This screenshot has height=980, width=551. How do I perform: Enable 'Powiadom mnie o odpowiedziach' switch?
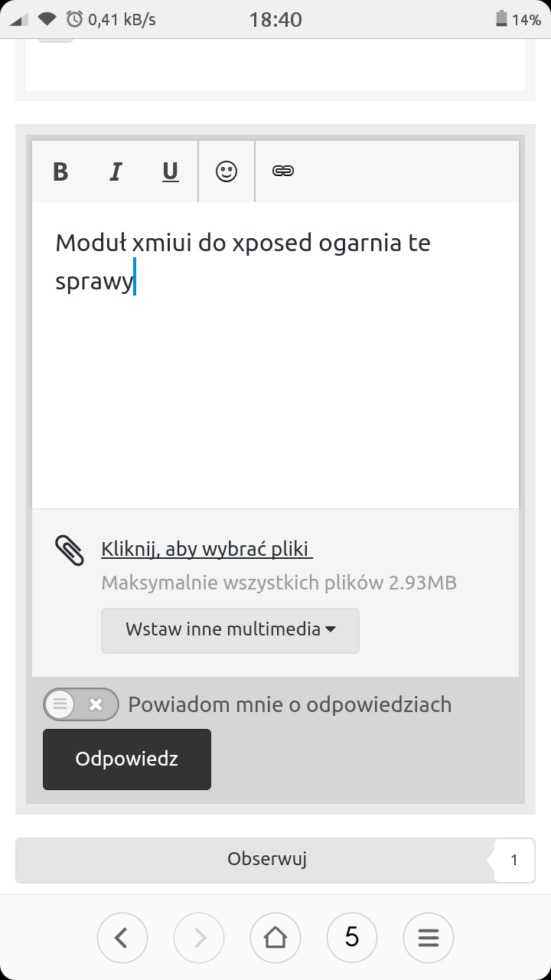pyautogui.click(x=81, y=704)
